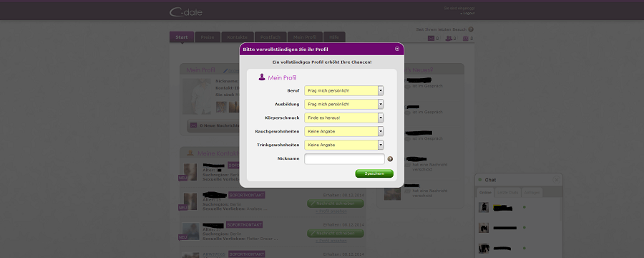Select the Trinkgewohnheiten combo box
This screenshot has height=258, width=644.
coord(343,145)
